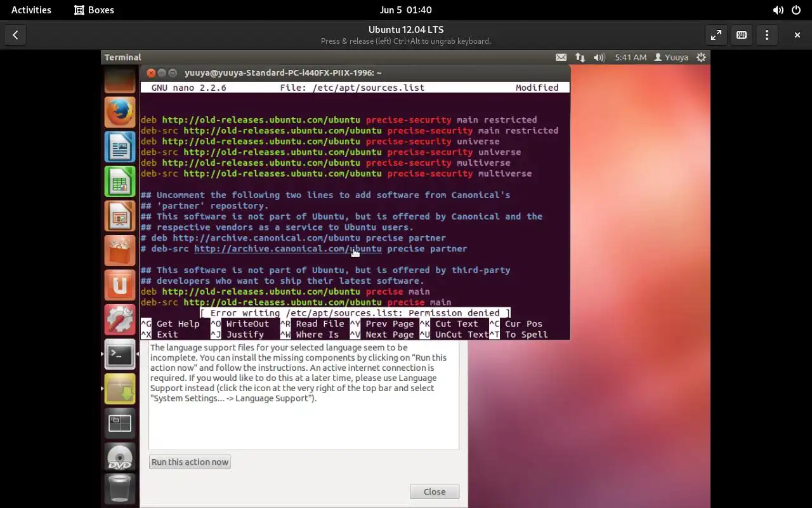Open Firefox from the Ubuntu launcher
Image resolution: width=812 pixels, height=508 pixels.
coord(120,113)
